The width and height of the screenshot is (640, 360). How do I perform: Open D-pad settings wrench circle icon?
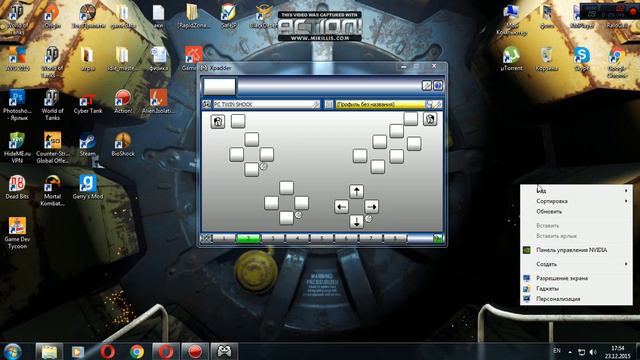369,219
